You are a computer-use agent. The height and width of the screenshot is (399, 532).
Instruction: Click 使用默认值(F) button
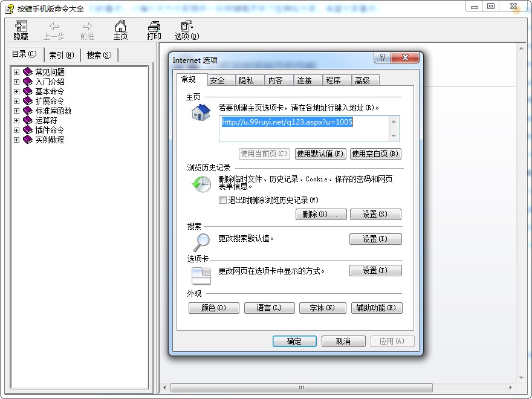pyautogui.click(x=320, y=154)
